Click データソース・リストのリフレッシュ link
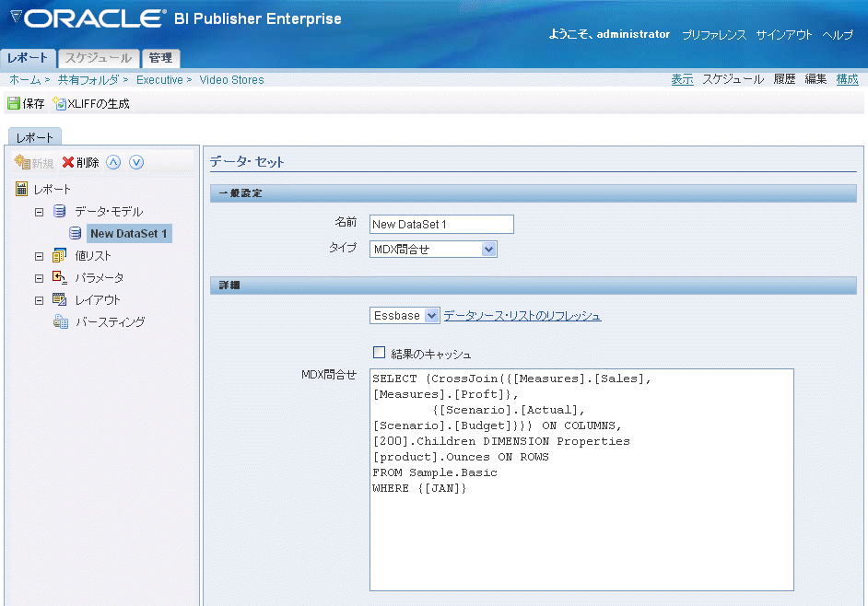This screenshot has width=868, height=606. coord(522,316)
